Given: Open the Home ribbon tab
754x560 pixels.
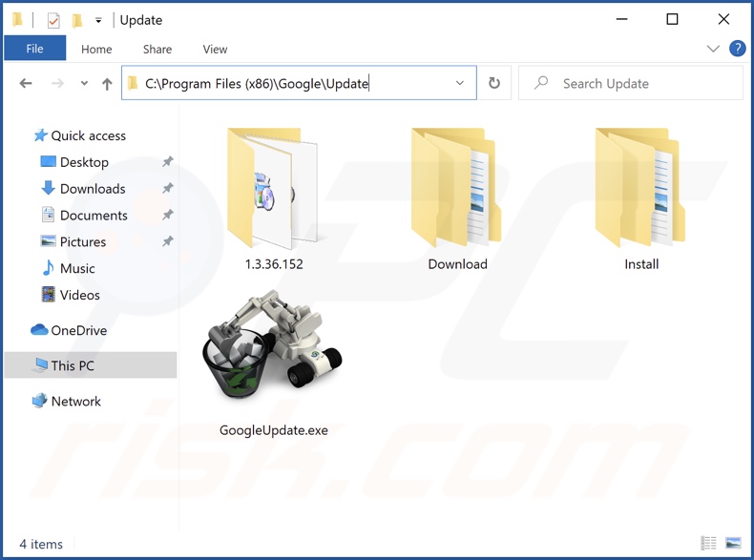Looking at the screenshot, I should [96, 49].
